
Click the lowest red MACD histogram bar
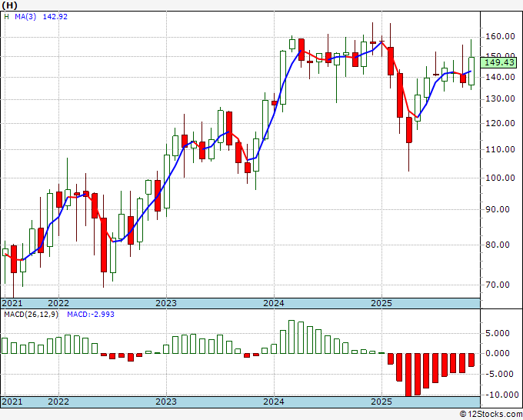click(408, 375)
